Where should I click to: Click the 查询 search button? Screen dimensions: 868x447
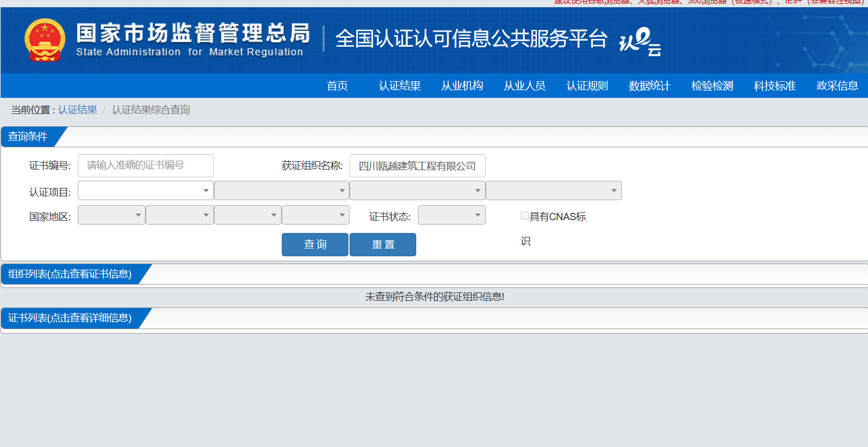tap(315, 245)
